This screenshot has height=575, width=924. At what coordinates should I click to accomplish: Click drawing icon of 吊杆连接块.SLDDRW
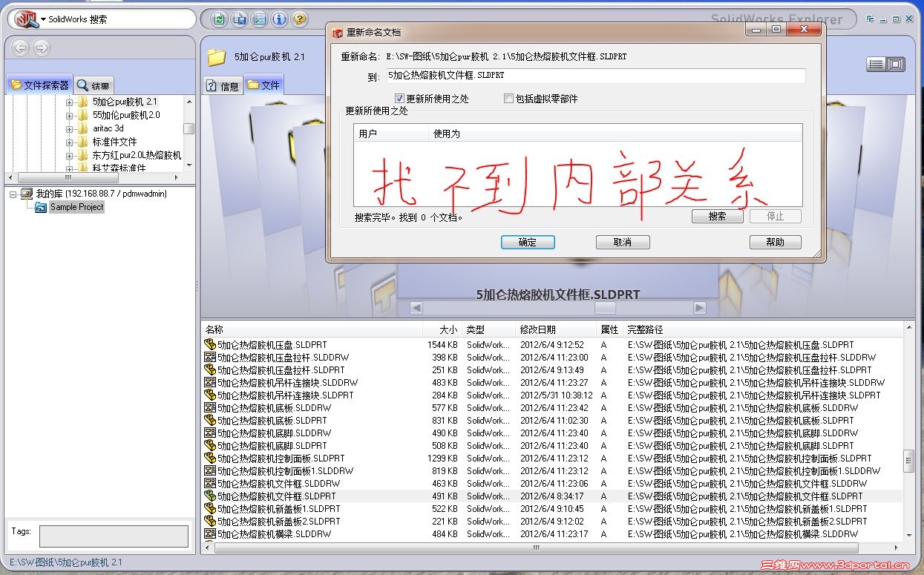pyautogui.click(x=210, y=383)
